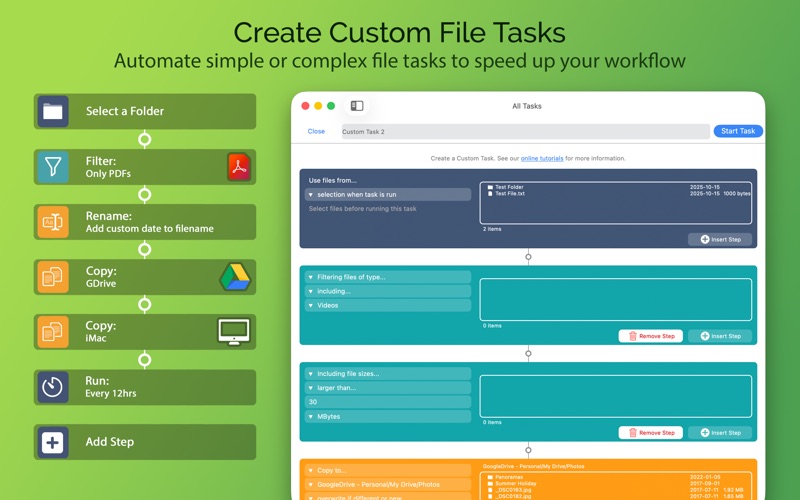Click the Copy iMac documents icon
The height and width of the screenshot is (500, 800).
53,332
